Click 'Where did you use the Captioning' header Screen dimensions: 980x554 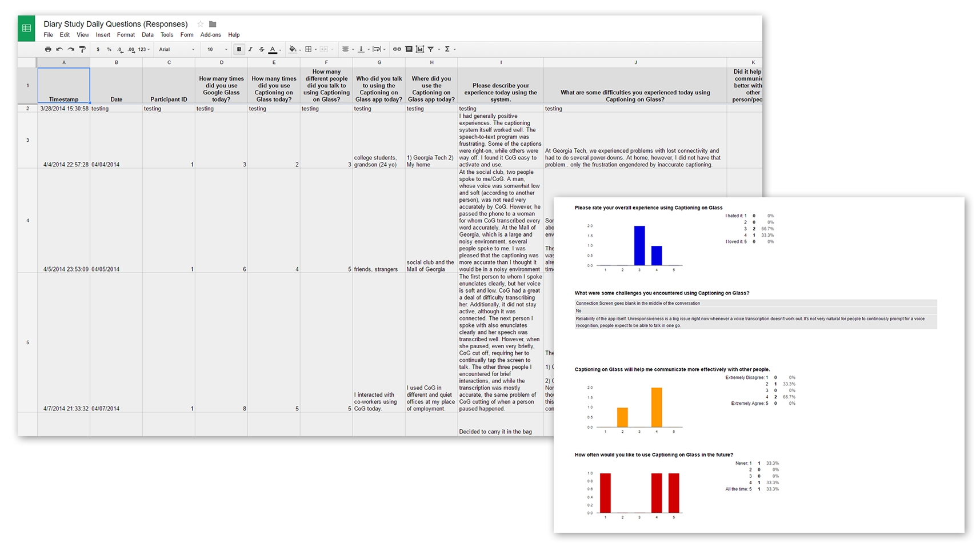tap(431, 86)
